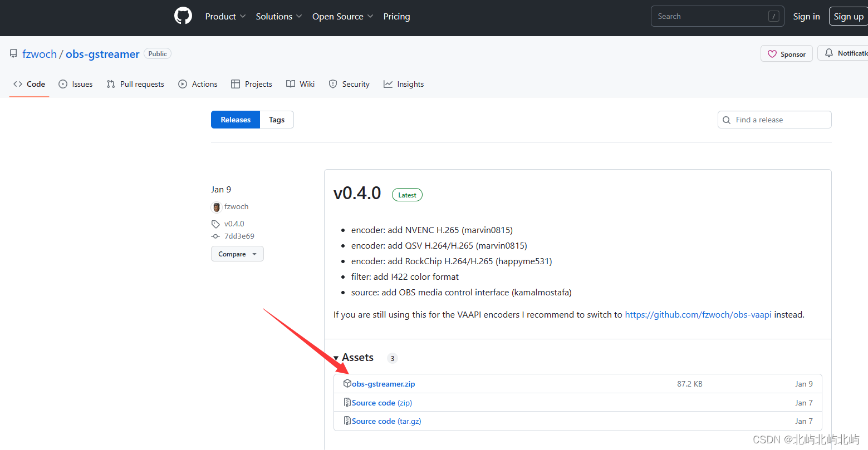Click the Latest badge
Image resolution: width=868 pixels, height=450 pixels.
407,195
